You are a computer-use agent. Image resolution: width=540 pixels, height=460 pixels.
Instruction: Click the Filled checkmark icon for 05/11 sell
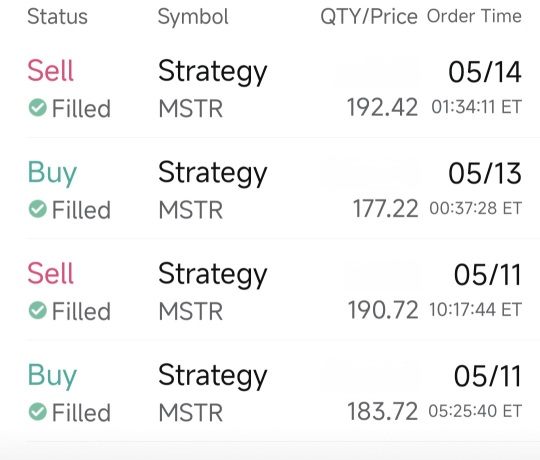pyautogui.click(x=38, y=310)
